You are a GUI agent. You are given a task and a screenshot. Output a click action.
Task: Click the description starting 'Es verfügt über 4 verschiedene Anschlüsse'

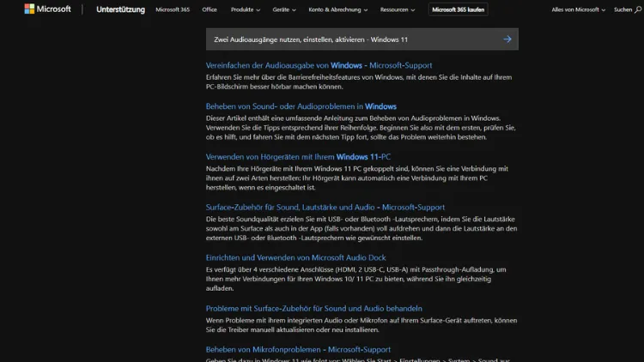355,279
